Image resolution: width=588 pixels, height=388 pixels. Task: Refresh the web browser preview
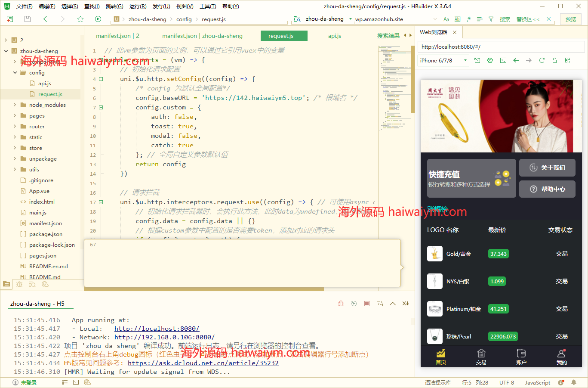click(542, 60)
